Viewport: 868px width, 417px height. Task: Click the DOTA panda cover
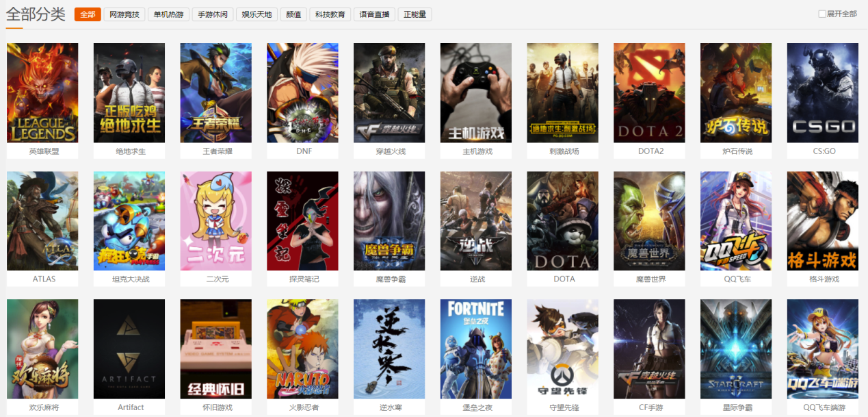[x=563, y=221]
